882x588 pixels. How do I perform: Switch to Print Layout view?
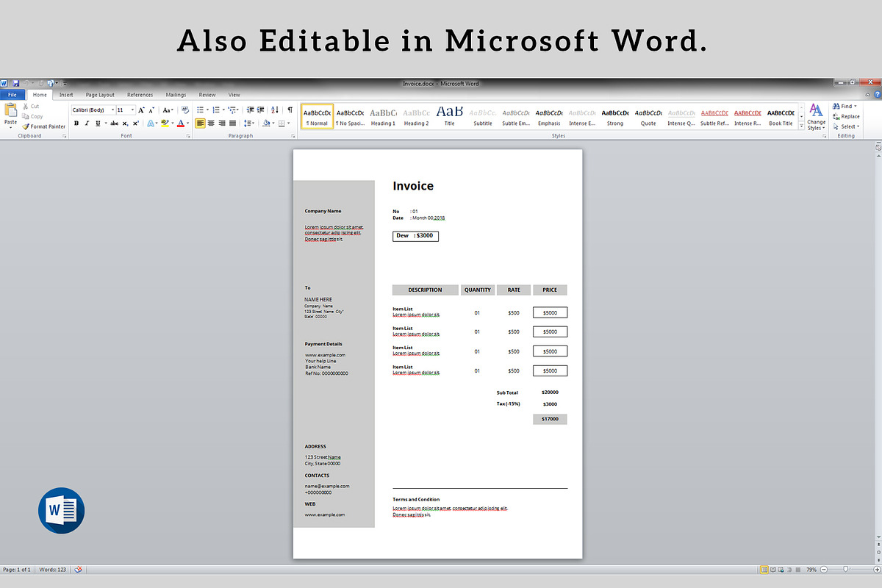764,570
